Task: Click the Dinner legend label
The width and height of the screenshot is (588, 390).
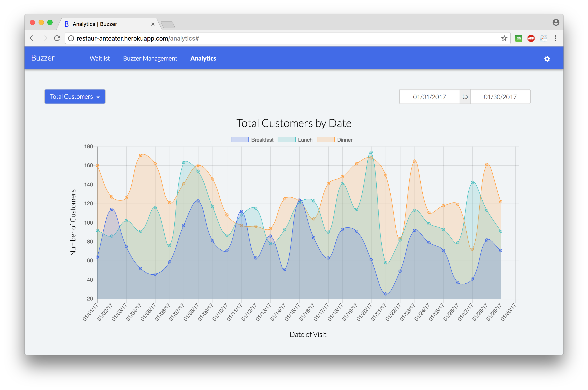Action: tap(345, 140)
